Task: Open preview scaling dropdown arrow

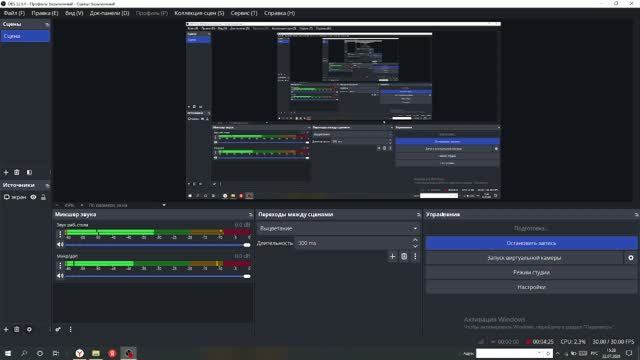Action: (x=164, y=205)
